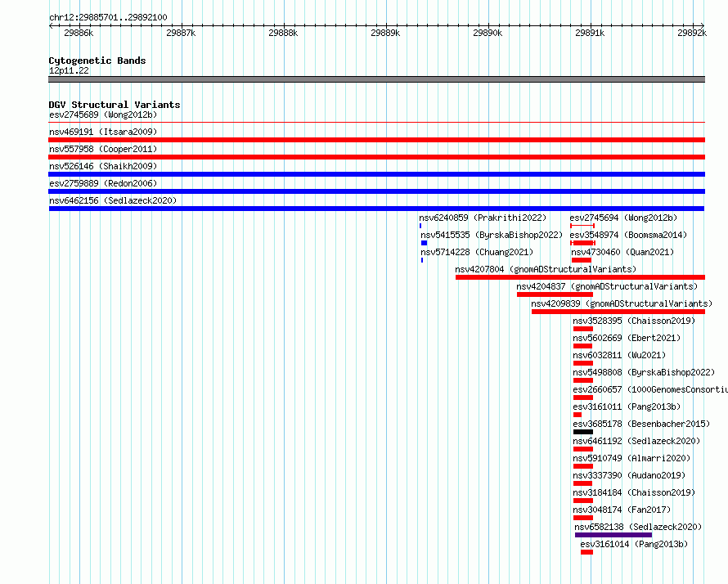Open variant nsv4207804 (gnomADStructuralVariants) label
The width and height of the screenshot is (728, 584).
tap(546, 269)
